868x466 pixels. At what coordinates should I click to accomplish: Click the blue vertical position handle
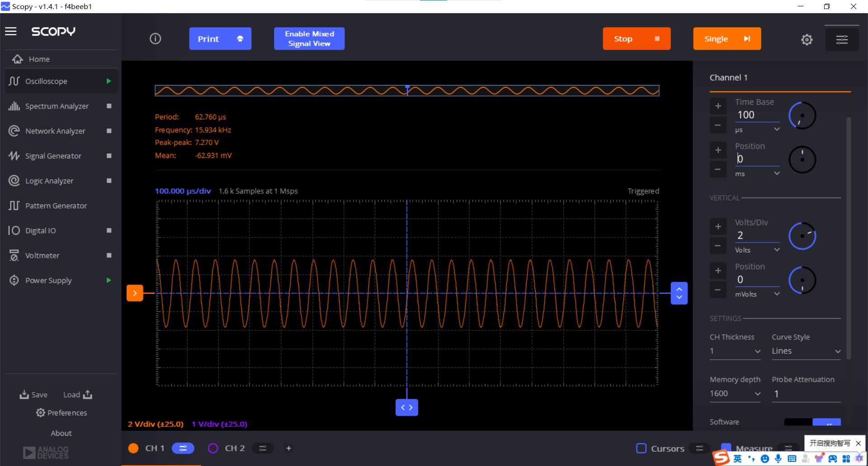click(x=679, y=293)
